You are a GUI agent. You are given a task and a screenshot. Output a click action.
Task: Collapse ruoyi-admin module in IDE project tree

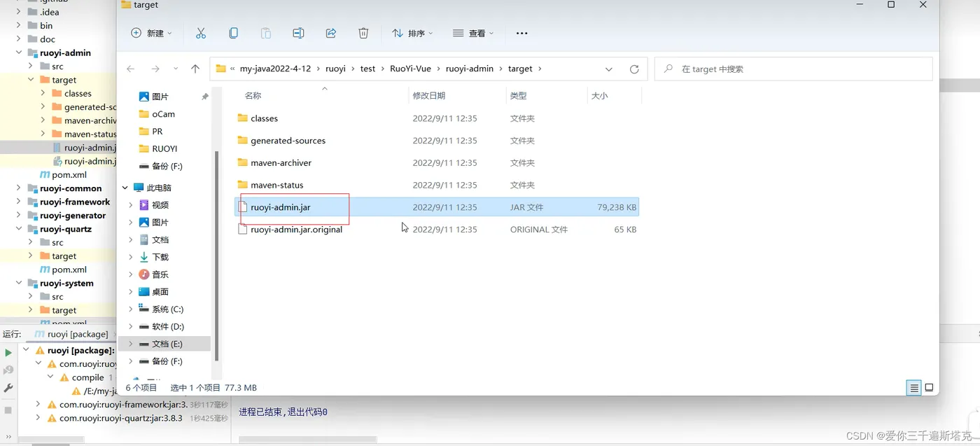[x=19, y=53]
